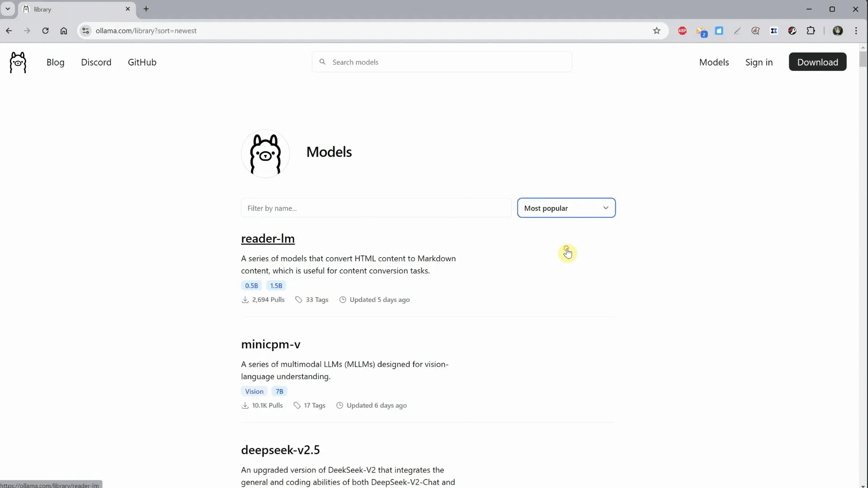The image size is (868, 488).
Task: Expand the tab search chevron
Action: [8, 9]
